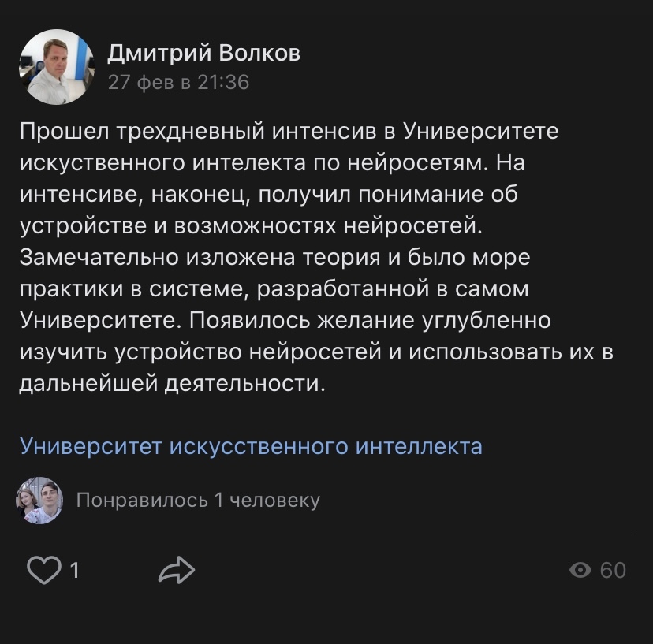The height and width of the screenshot is (644, 653).
Task: Open the small liker avatar thumbnail
Action: click(x=39, y=500)
